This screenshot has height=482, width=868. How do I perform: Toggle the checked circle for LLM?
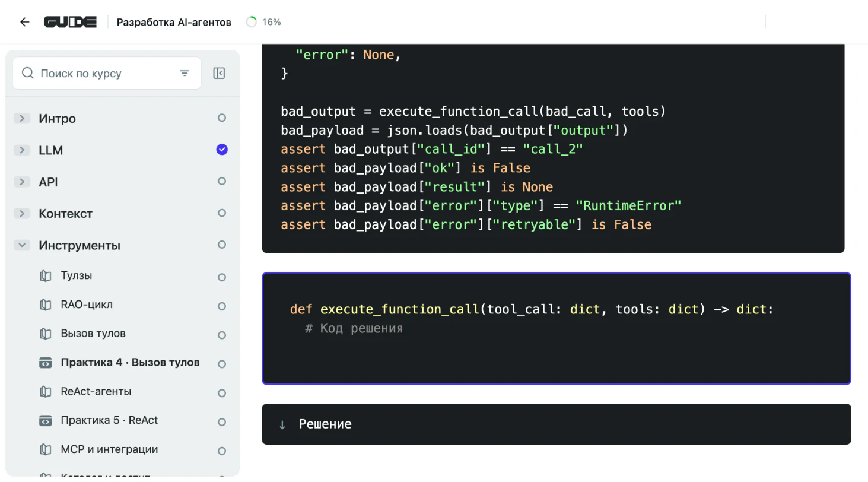tap(222, 150)
